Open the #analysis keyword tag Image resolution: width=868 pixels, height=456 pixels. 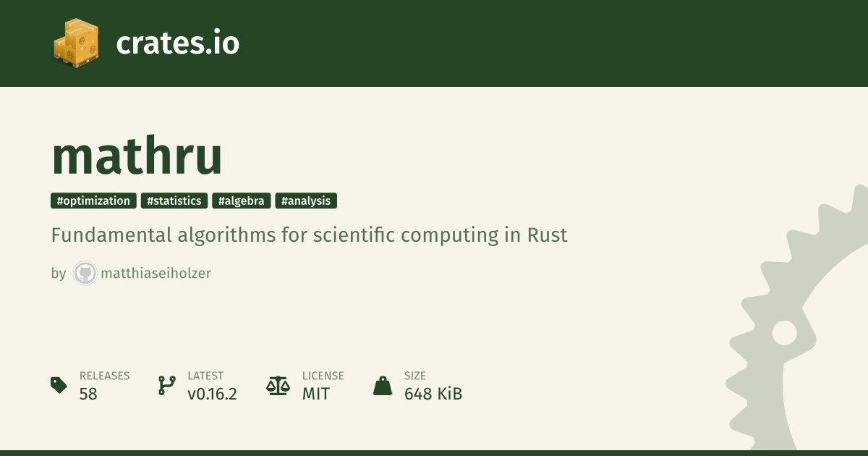pyautogui.click(x=306, y=201)
